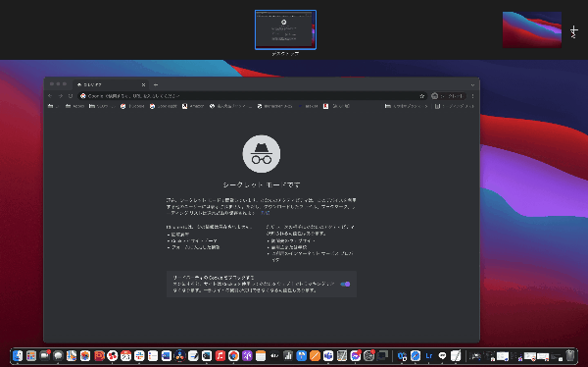This screenshot has width=588, height=367.
Task: Click Chrome's back navigation arrow
Action: [50, 96]
